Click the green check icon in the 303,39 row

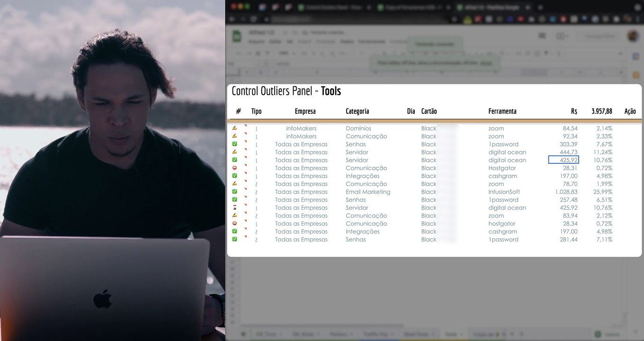[234, 144]
